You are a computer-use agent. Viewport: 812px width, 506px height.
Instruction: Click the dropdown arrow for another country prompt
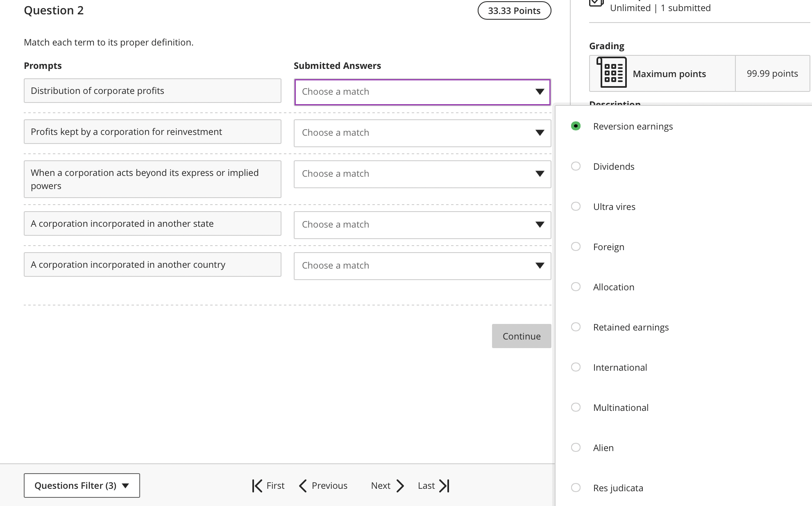click(540, 266)
